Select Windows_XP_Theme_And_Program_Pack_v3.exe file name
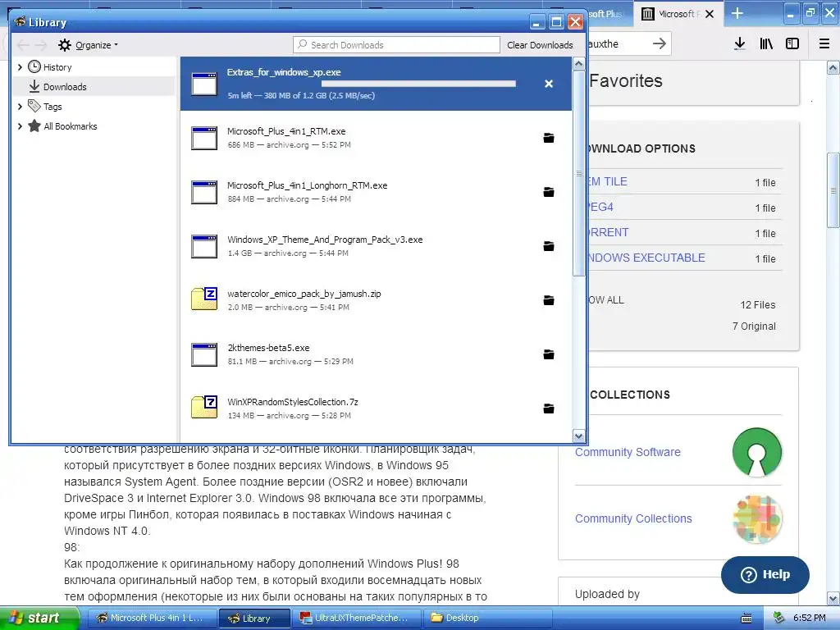The width and height of the screenshot is (840, 630). pyautogui.click(x=325, y=240)
